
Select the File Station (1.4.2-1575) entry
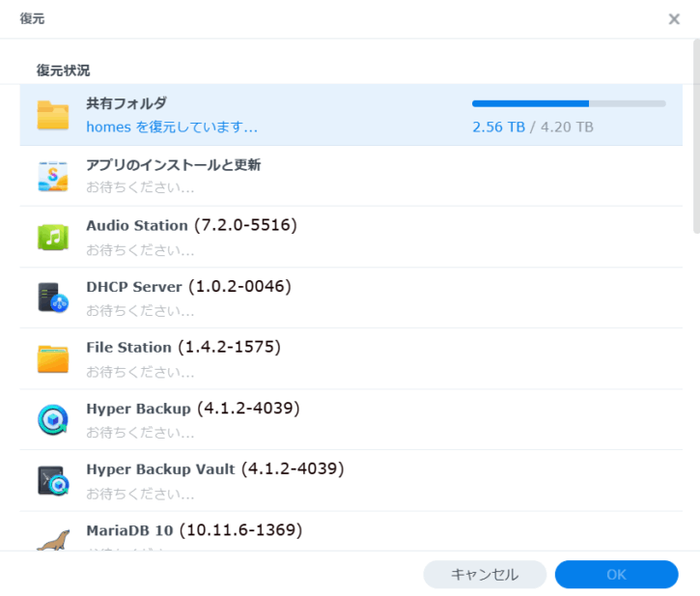pyautogui.click(x=189, y=347)
